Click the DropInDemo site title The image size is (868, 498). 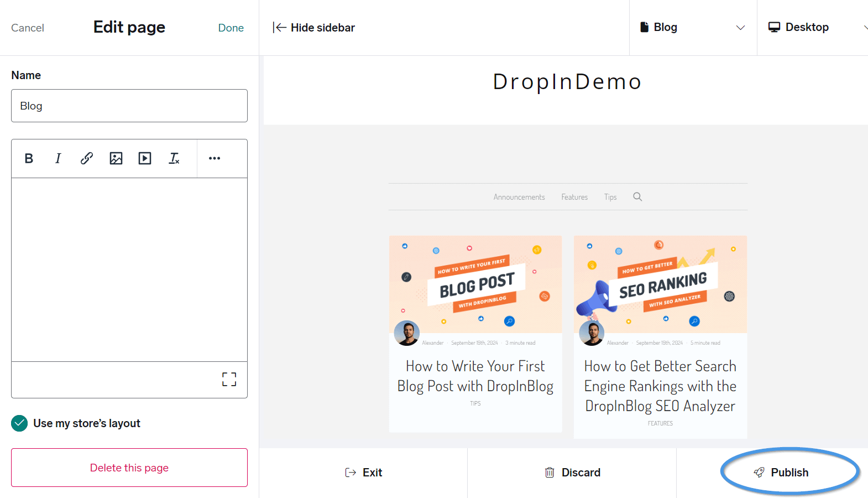pos(567,82)
